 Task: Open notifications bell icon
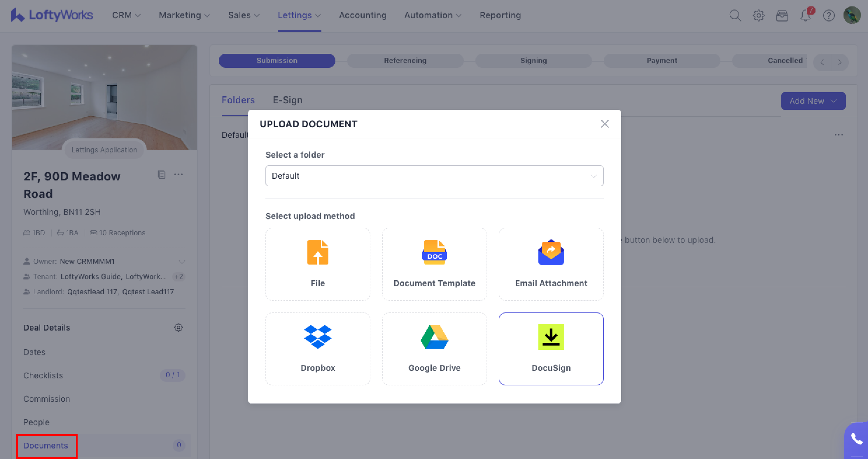point(805,15)
